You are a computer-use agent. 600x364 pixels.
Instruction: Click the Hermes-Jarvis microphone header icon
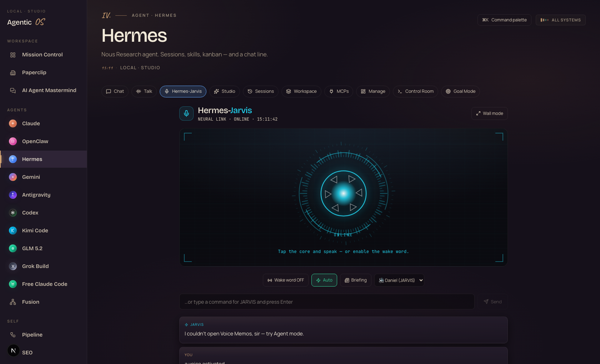[x=186, y=113]
